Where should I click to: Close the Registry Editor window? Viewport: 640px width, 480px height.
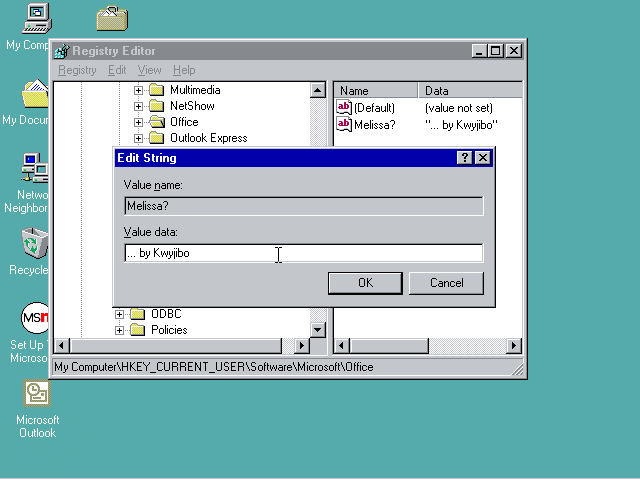(514, 51)
